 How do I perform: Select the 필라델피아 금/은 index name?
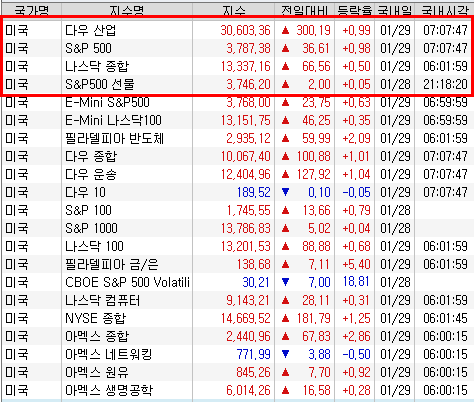112,264
